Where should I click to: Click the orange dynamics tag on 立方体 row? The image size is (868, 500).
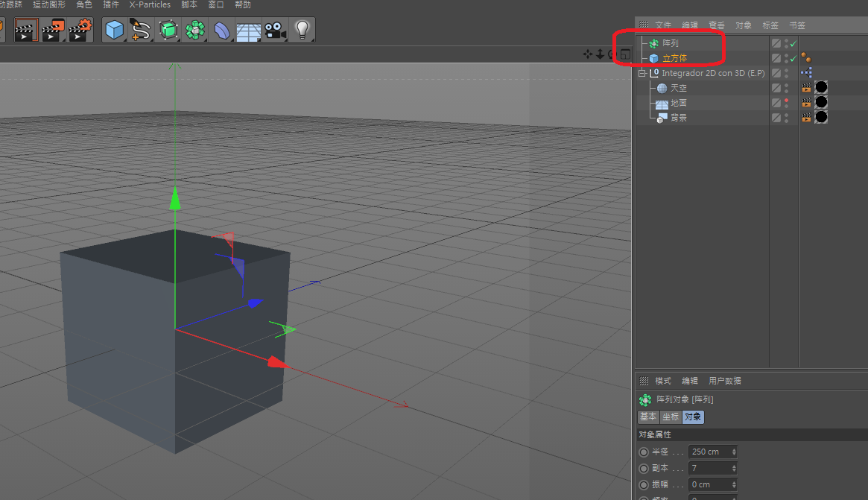point(806,57)
